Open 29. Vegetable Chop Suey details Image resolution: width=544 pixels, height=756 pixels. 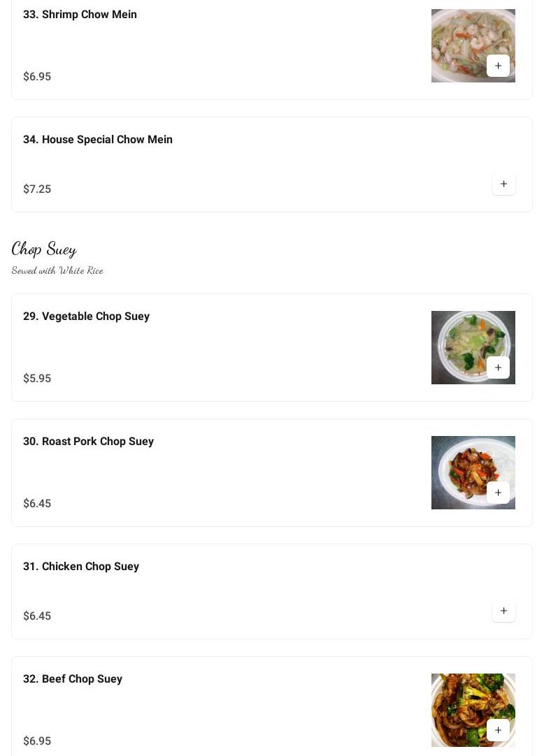(86, 317)
